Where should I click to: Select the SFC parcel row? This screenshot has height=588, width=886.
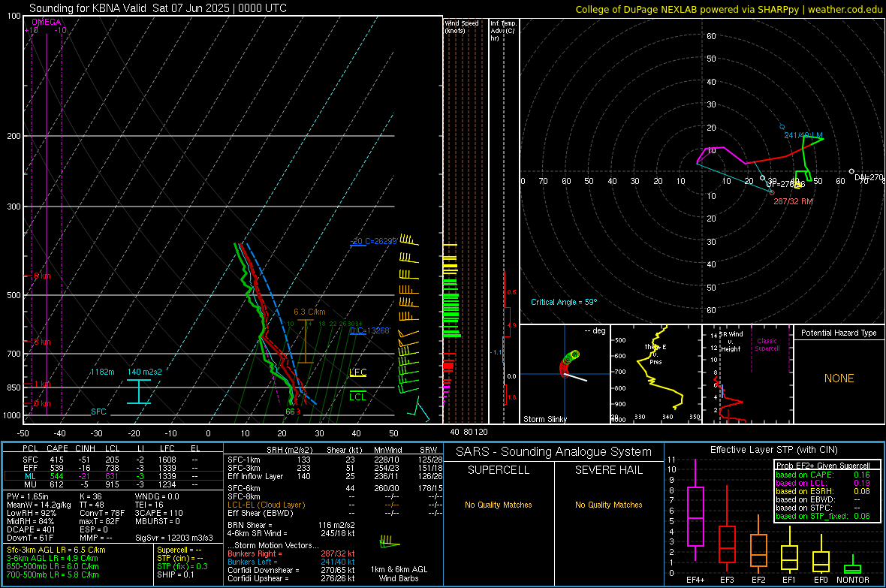tap(112, 460)
